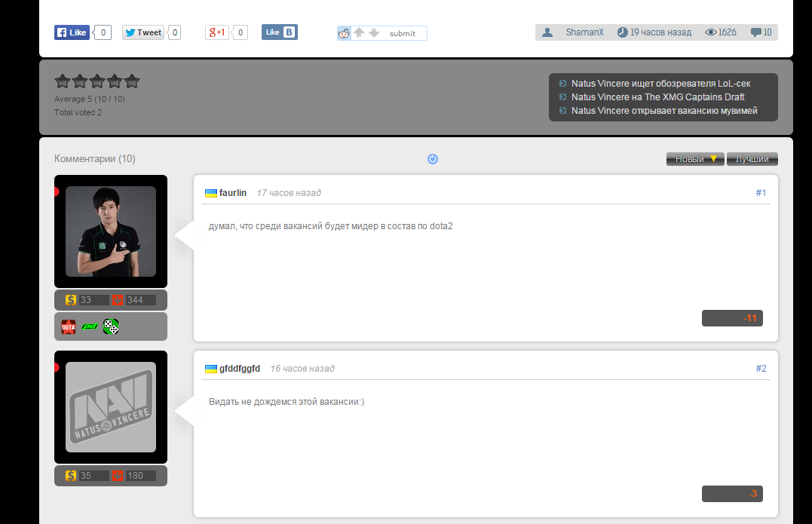Viewport: 812px width, 524px height.
Task: Click 'Average 5 (10 / 10)' text
Action: click(x=90, y=99)
